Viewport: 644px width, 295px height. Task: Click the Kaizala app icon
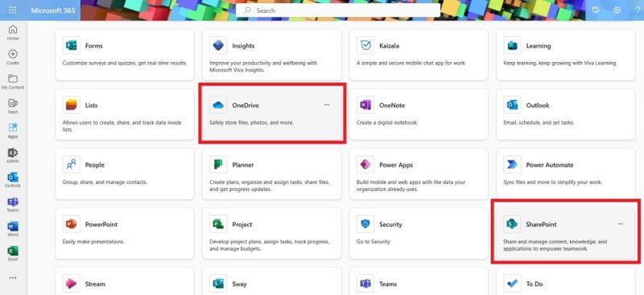tap(365, 45)
